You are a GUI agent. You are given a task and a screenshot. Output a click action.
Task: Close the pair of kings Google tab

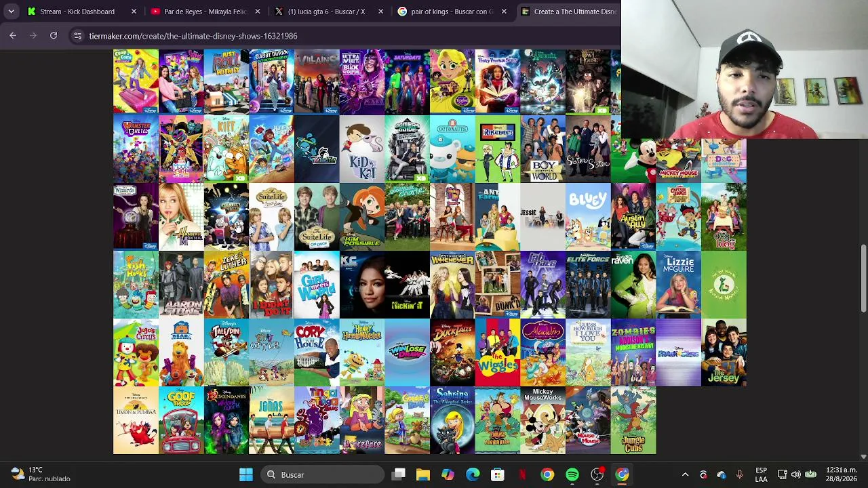(x=504, y=12)
